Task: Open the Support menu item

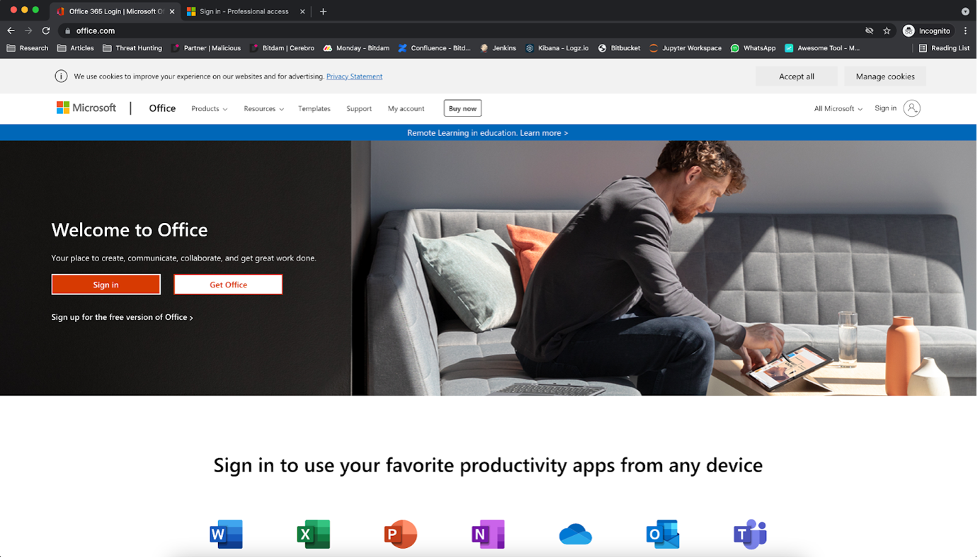Action: pyautogui.click(x=360, y=109)
